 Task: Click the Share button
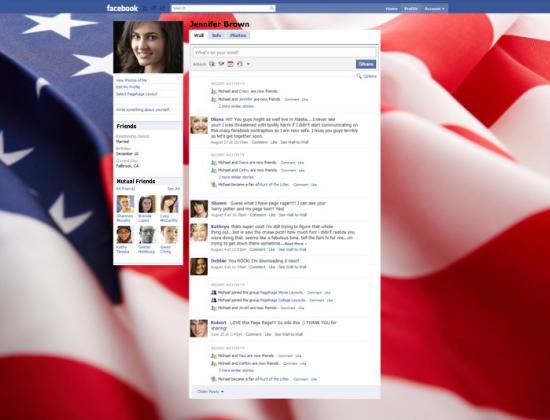366,64
